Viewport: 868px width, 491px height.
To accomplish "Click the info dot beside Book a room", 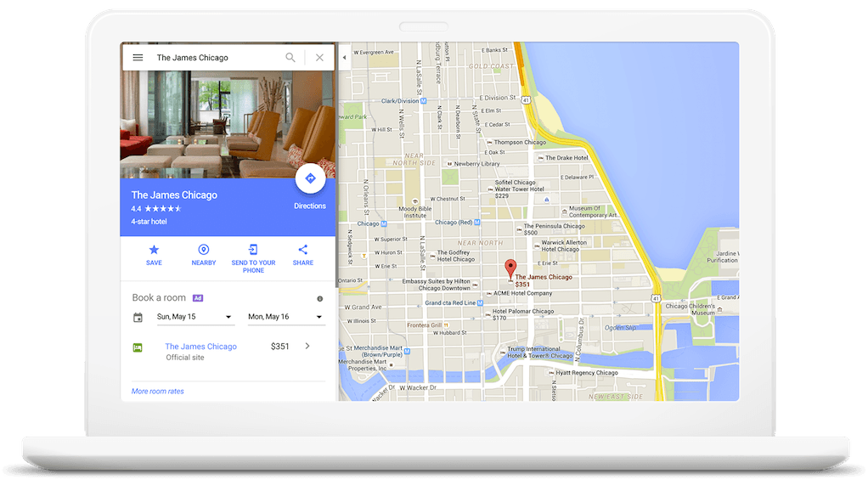I will pyautogui.click(x=319, y=299).
